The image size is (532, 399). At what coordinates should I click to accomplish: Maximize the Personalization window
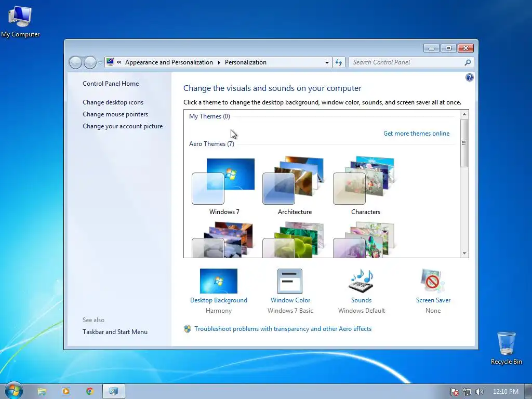coord(448,48)
